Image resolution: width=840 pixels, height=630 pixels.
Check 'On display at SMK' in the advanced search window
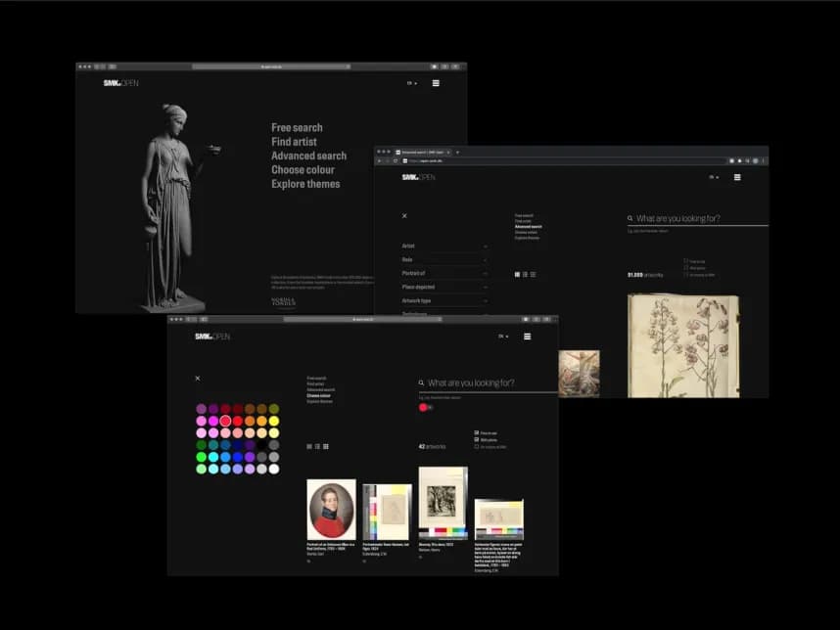pyautogui.click(x=685, y=275)
